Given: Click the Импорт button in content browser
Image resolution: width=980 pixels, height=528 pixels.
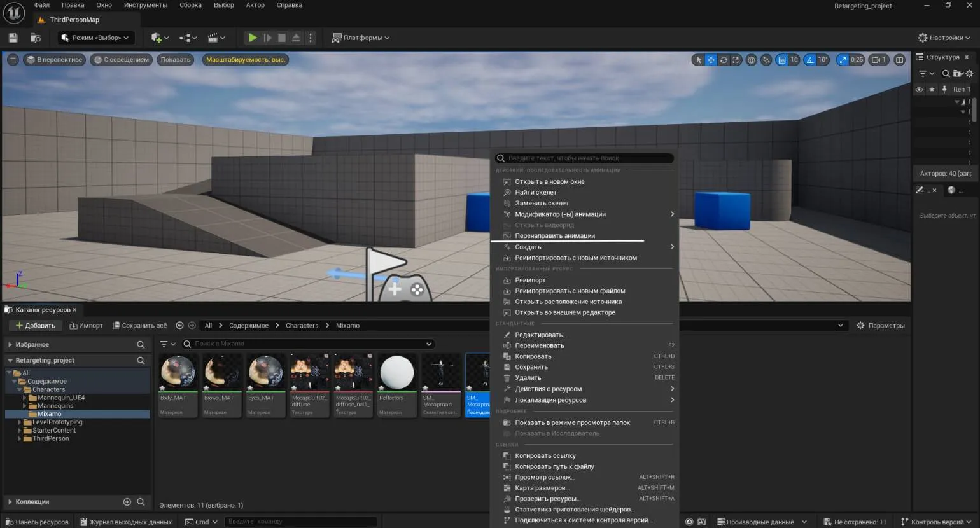Looking at the screenshot, I should pyautogui.click(x=86, y=326).
